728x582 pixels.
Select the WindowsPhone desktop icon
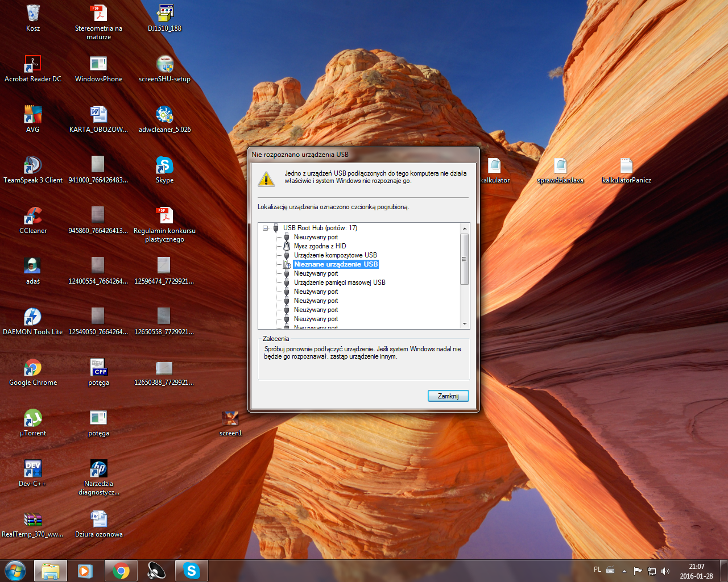click(98, 64)
